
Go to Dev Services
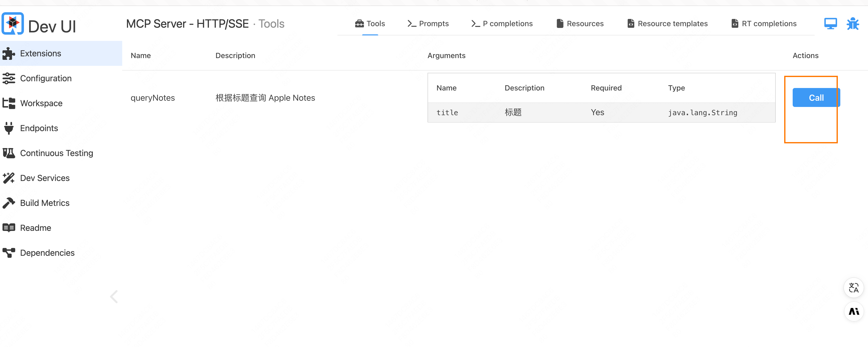(x=61, y=178)
